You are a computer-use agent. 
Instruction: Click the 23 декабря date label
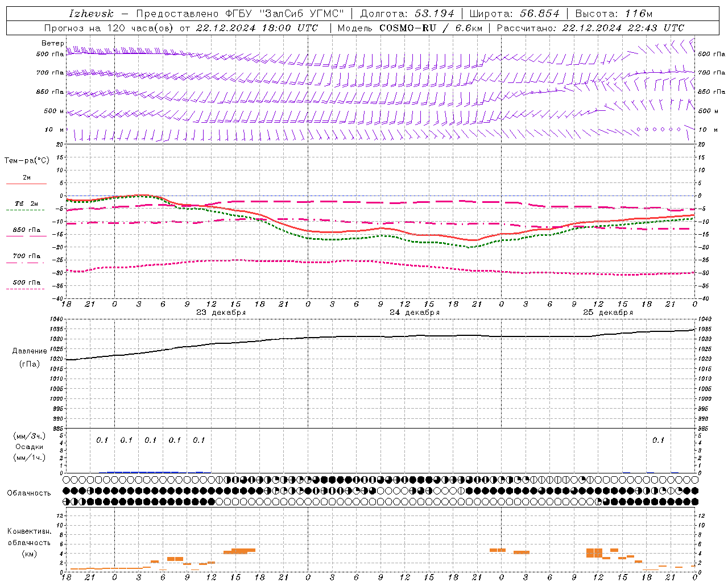[221, 313]
